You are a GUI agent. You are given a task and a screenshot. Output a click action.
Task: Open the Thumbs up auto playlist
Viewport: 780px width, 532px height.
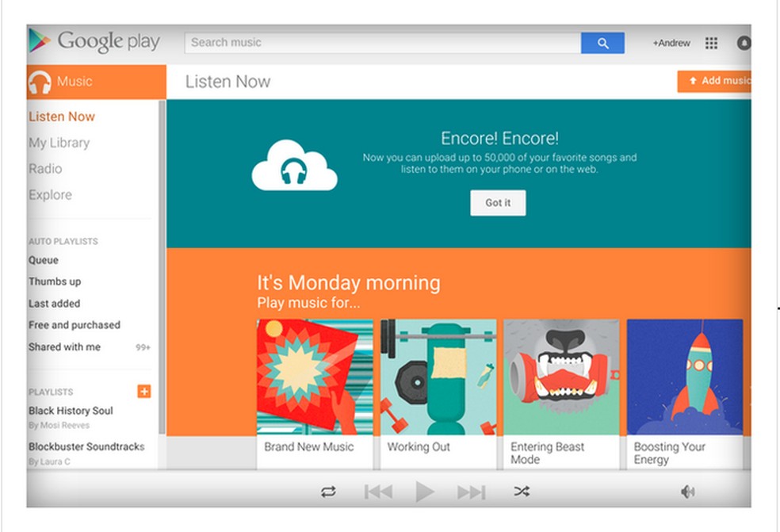pos(54,281)
